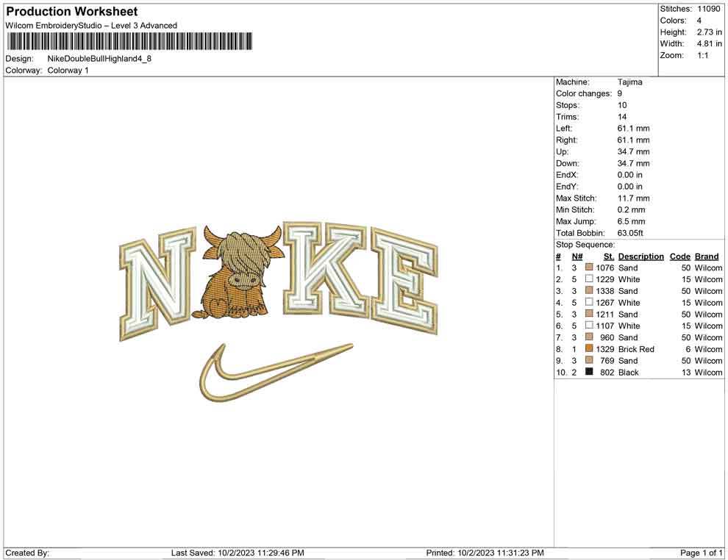Click the Trims value '14'
Viewport: 728px width, 560px height.
click(622, 117)
